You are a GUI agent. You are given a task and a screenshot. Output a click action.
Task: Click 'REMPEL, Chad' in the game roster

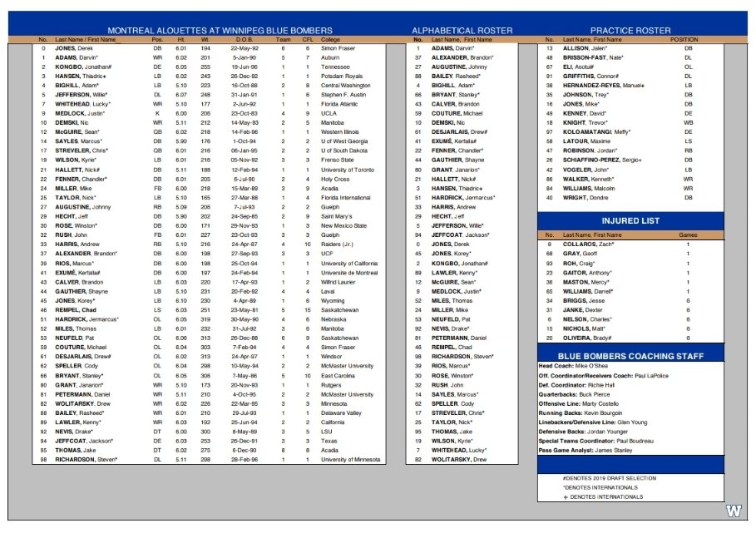tap(76, 310)
